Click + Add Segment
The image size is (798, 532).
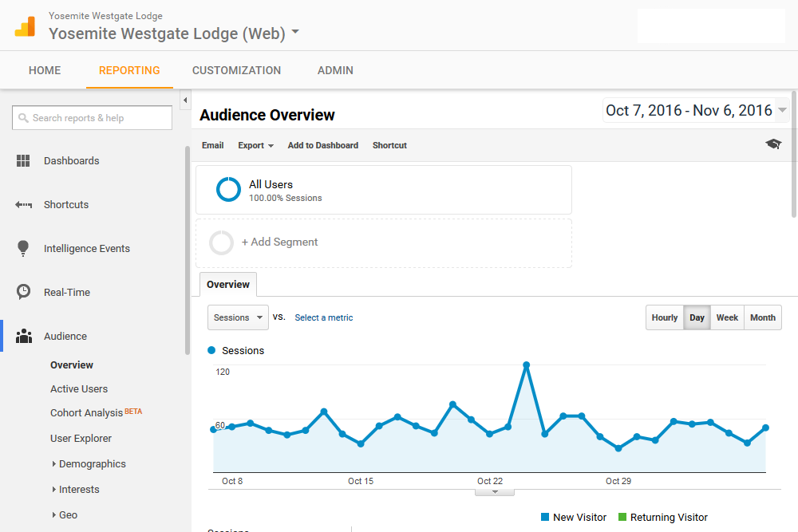point(279,242)
